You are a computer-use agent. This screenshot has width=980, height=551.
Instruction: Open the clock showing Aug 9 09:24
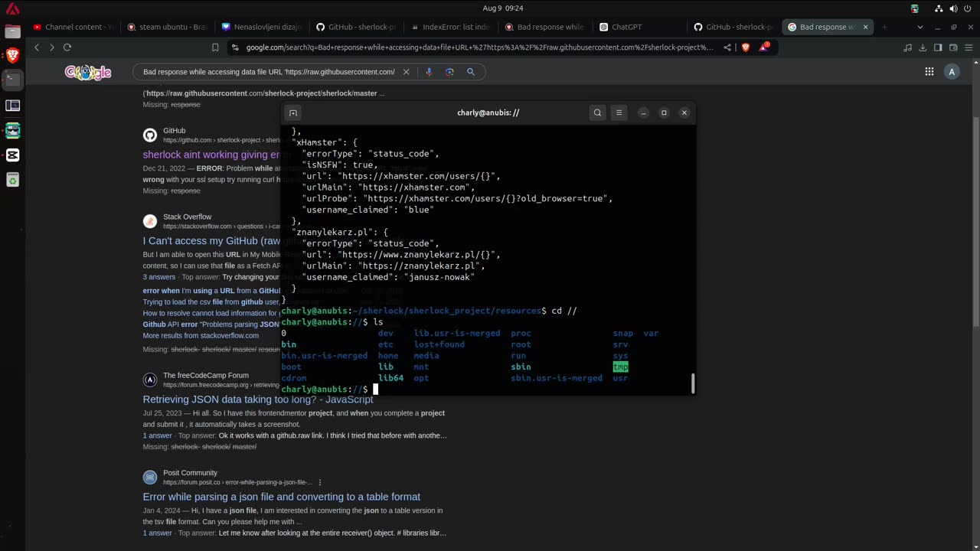[x=505, y=8]
